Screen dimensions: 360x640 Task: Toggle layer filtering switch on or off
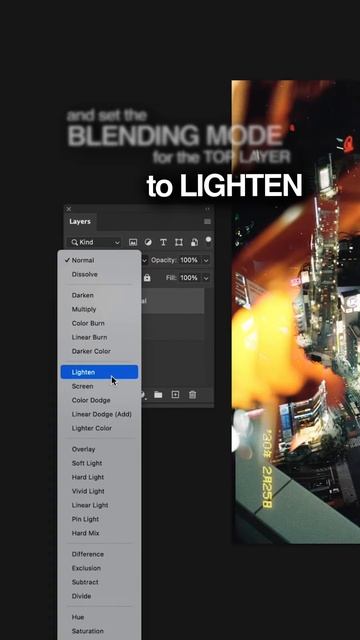(x=209, y=241)
